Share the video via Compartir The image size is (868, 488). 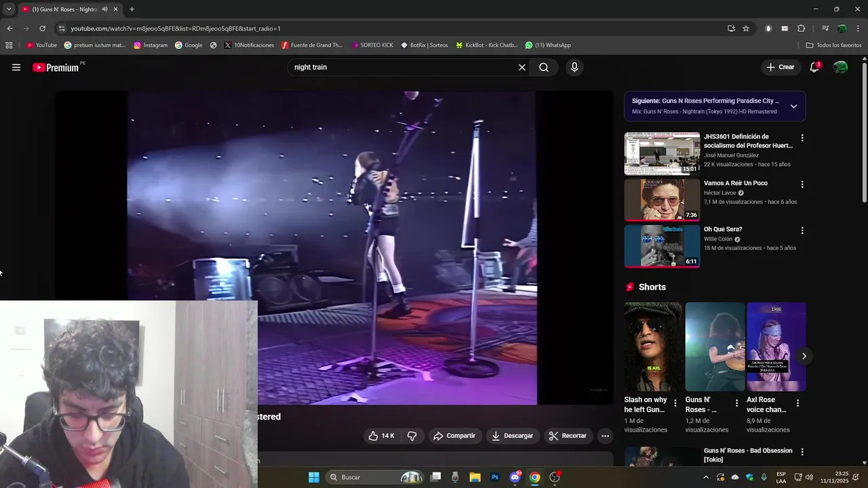(454, 436)
